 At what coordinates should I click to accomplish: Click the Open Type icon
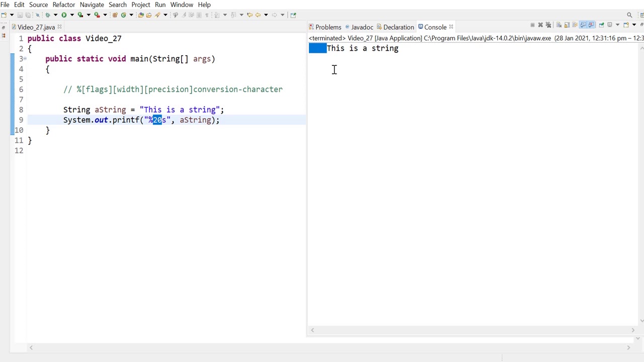(x=141, y=15)
